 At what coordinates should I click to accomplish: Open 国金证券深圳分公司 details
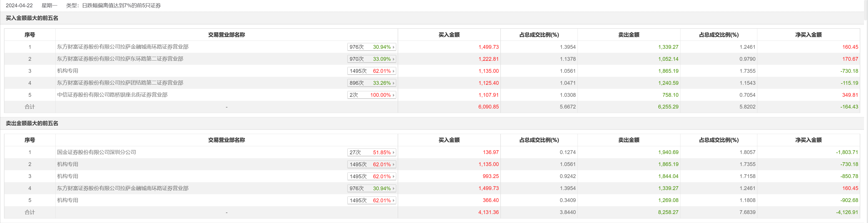(x=96, y=152)
